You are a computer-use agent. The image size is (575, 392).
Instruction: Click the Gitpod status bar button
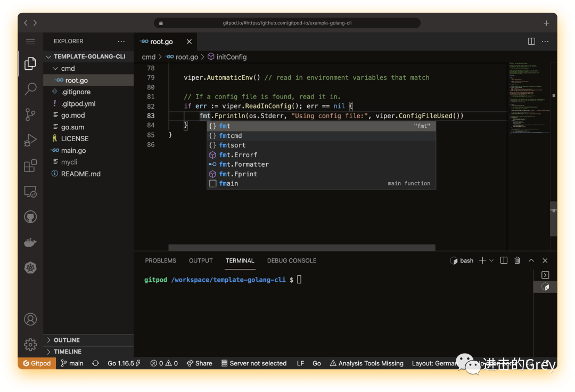37,363
